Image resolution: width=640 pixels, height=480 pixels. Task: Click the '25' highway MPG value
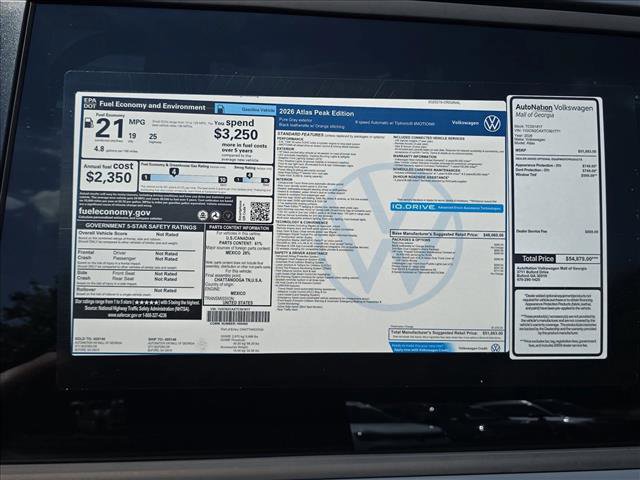tap(153, 136)
